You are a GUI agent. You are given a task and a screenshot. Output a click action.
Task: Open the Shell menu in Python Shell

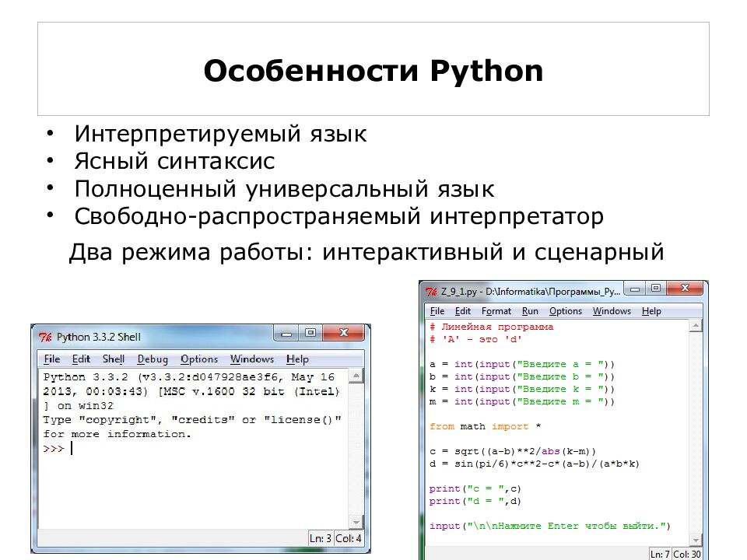(x=114, y=359)
